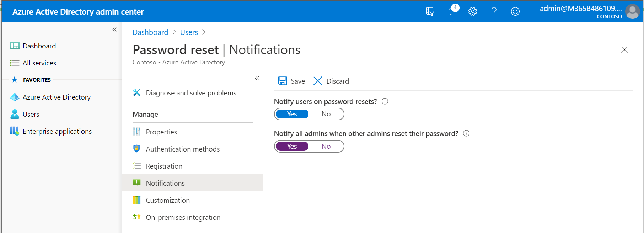The height and width of the screenshot is (233, 644).
Task: Click the CONTOSO tenant name in the header
Action: coord(609,16)
